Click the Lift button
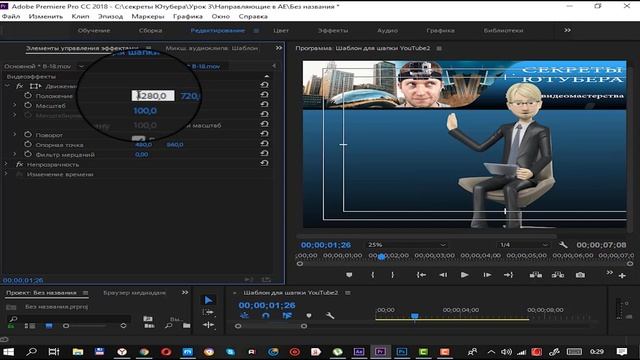640x360 pixels. [536, 275]
